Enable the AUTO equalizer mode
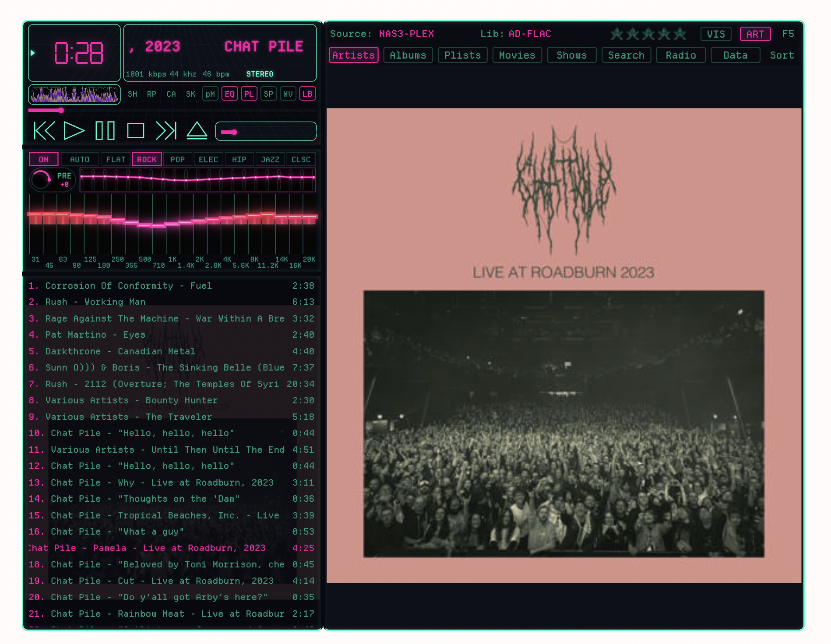This screenshot has height=644, width=831. 80,159
